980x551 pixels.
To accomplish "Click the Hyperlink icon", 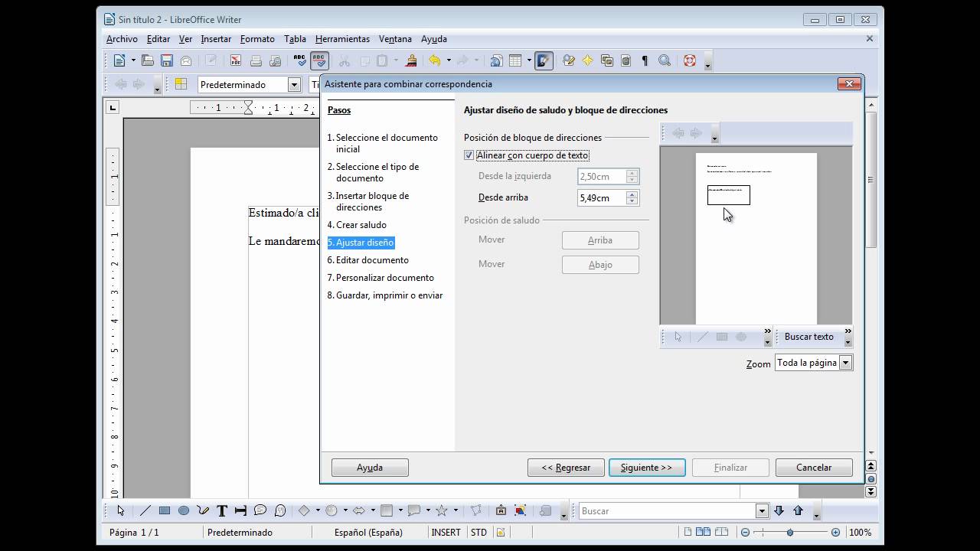I will point(496,61).
